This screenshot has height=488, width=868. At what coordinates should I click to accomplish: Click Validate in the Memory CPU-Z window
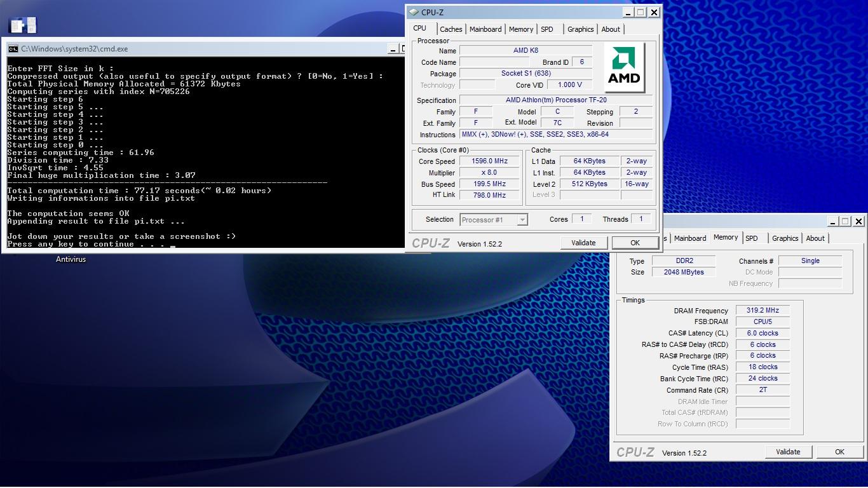point(788,452)
